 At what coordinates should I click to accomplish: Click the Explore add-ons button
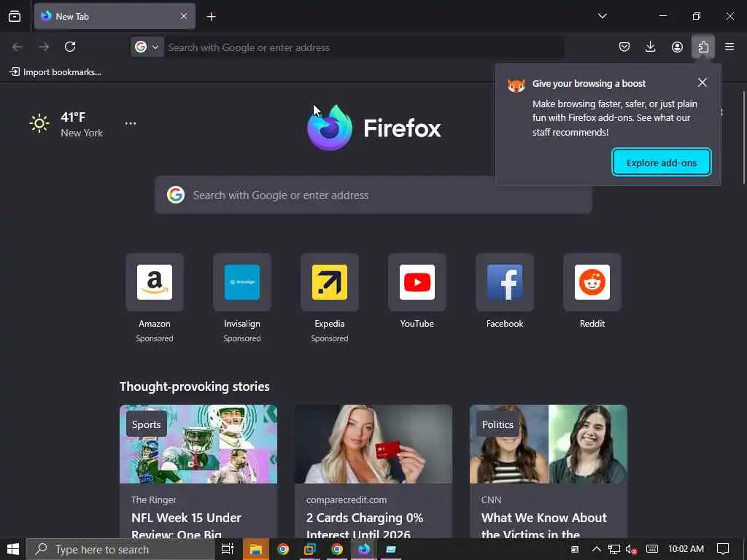[x=661, y=163]
